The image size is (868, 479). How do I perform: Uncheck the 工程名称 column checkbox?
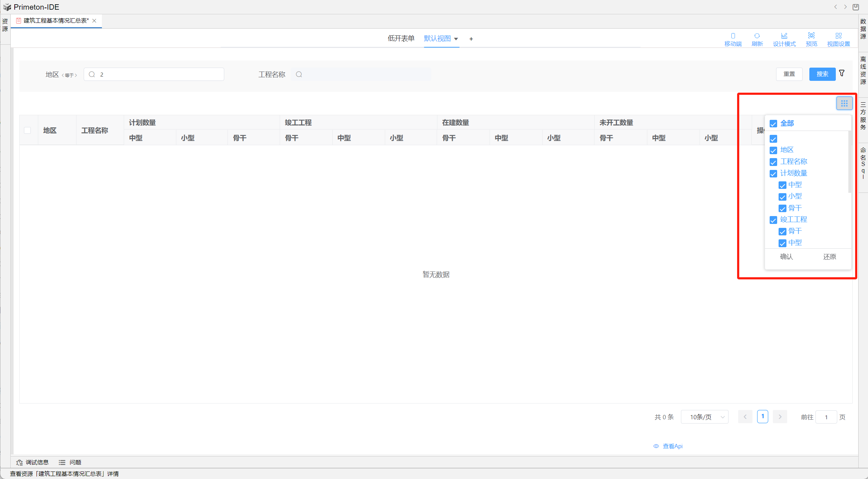coord(773,162)
